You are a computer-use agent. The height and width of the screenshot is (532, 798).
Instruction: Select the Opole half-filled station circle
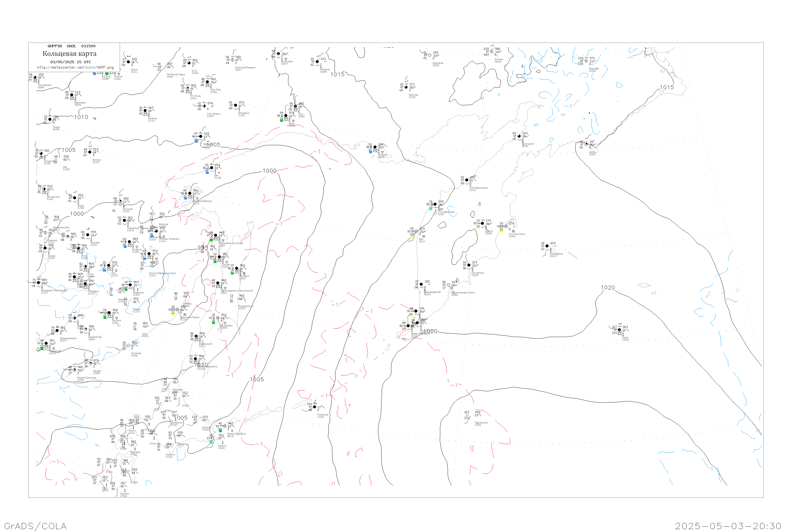pyautogui.click(x=619, y=330)
